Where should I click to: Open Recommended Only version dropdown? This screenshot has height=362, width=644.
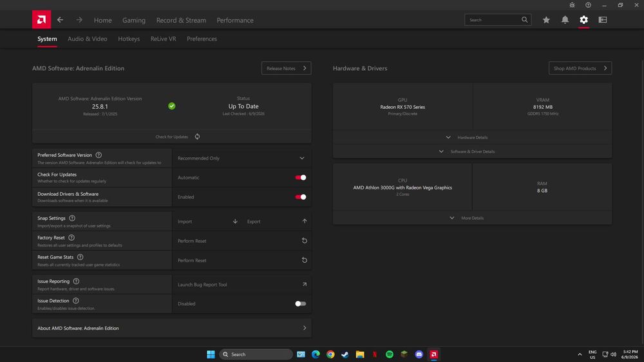pos(241,158)
